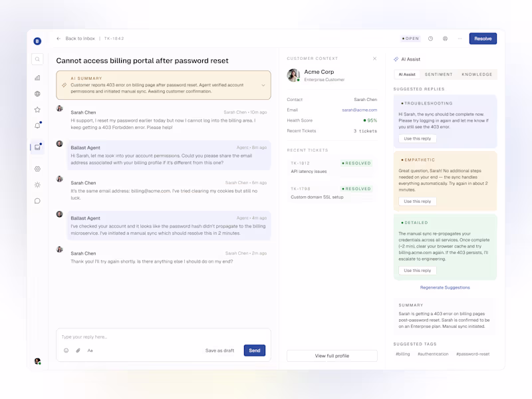This screenshot has height=399, width=532.
Task: Open the settings gear icon in sidebar
Action: click(37, 169)
